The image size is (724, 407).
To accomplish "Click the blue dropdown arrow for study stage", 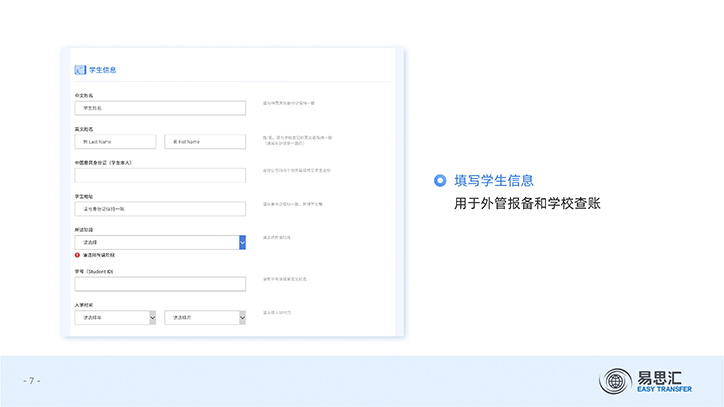I will (x=242, y=242).
